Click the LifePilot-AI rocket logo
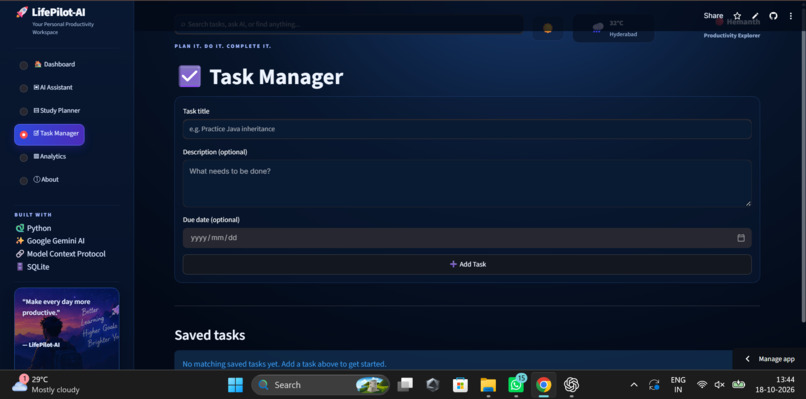Viewport: 806px width, 399px height. pos(22,12)
